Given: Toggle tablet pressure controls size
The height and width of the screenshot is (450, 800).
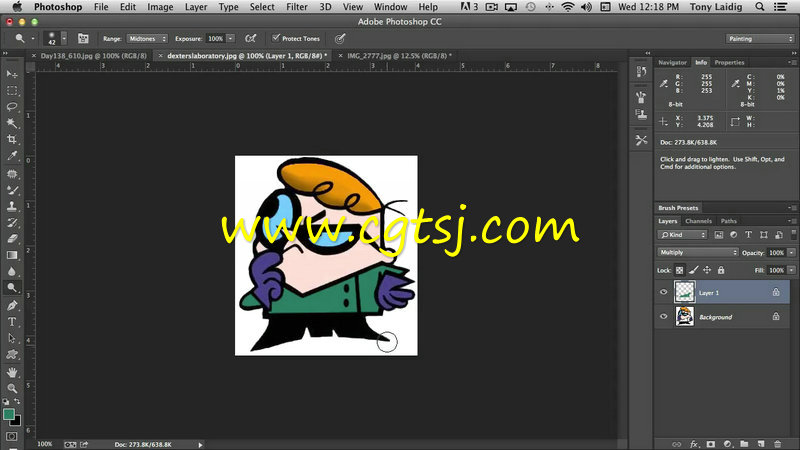Looking at the screenshot, I should click(x=340, y=38).
